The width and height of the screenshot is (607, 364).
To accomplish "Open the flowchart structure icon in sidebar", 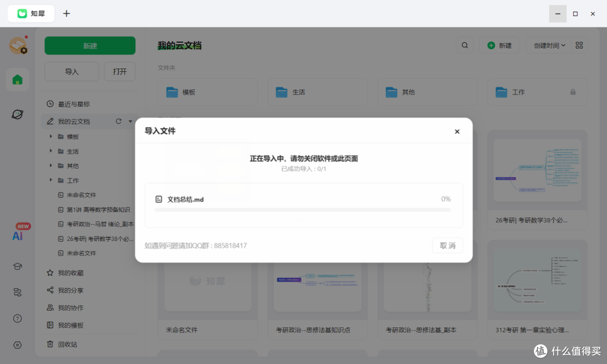I will 17,292.
